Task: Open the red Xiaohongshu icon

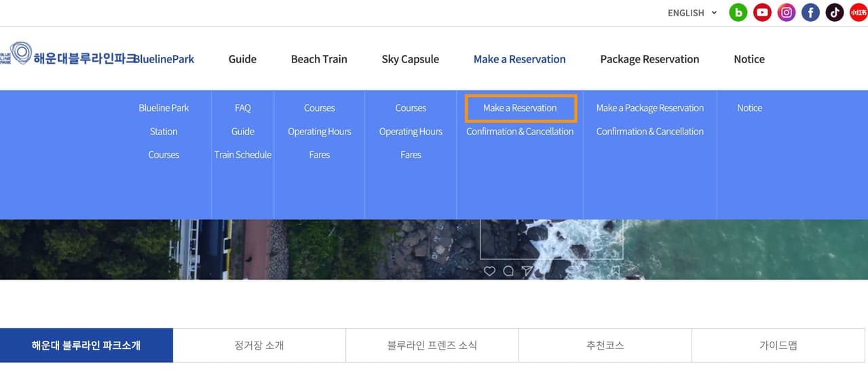Action: tap(858, 12)
